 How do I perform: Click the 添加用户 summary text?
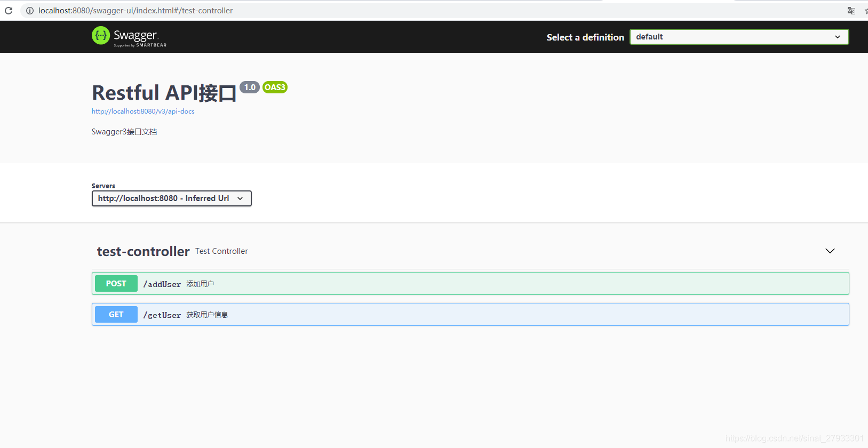point(200,284)
